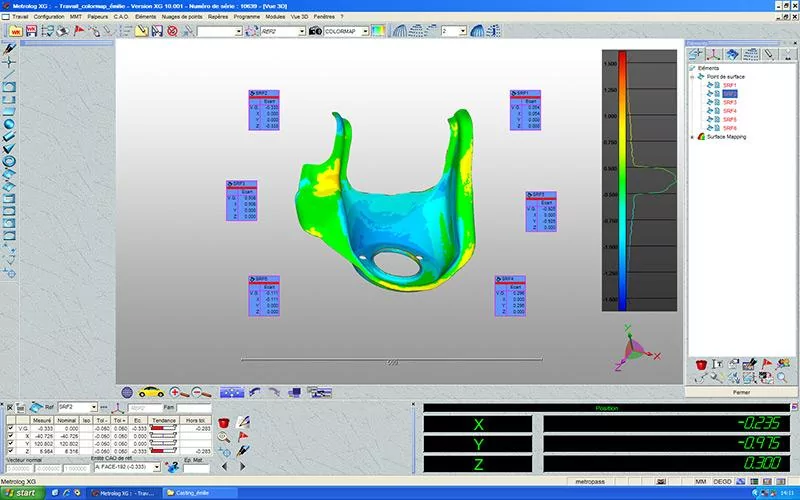
Task: Click the yellow car icon in view toolbar
Action: click(x=151, y=392)
